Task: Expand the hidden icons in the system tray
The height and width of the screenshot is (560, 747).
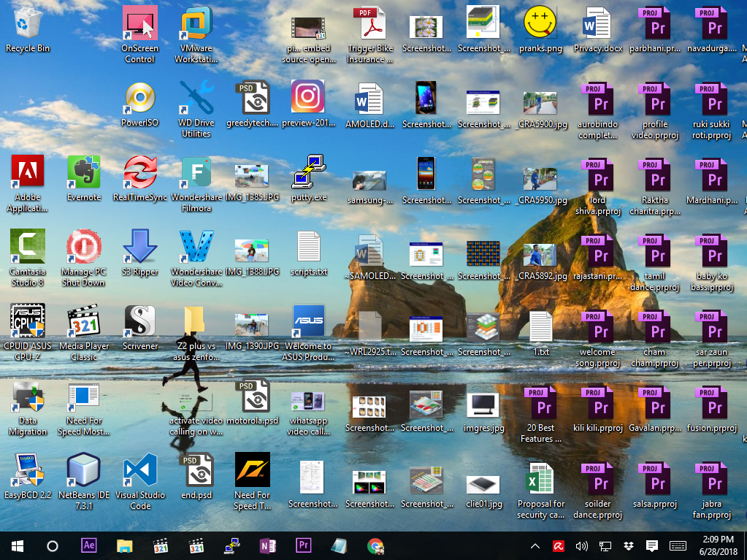Action: tap(535, 545)
